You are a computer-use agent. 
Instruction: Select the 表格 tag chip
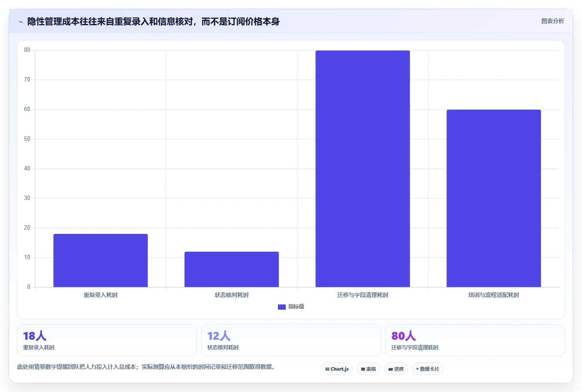[x=368, y=369]
